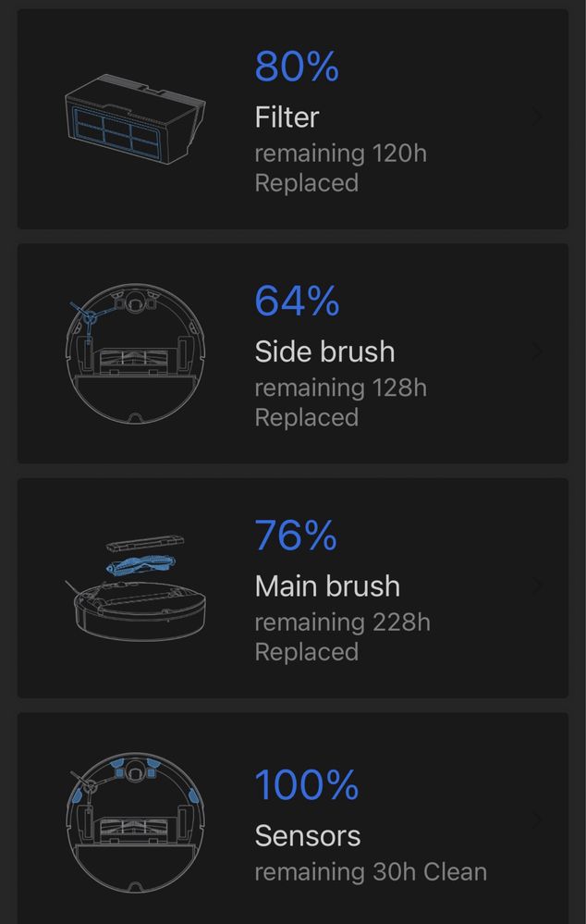The width and height of the screenshot is (586, 924).
Task: Tap the filter cartridge illustration
Action: coord(135,118)
